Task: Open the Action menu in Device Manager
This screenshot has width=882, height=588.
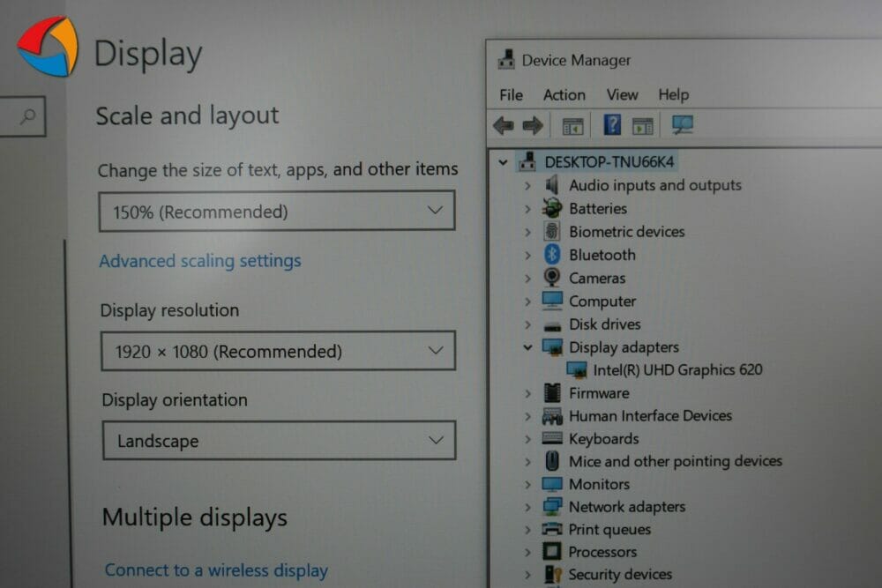Action: pos(564,95)
